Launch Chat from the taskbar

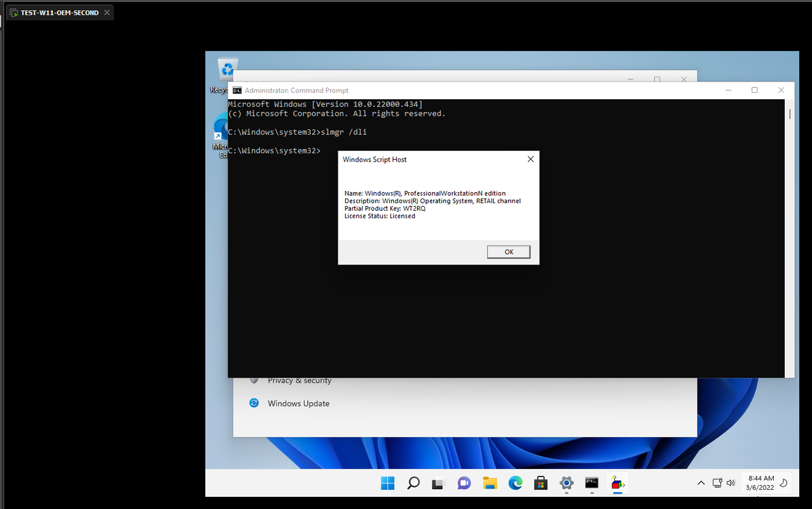[x=464, y=484]
